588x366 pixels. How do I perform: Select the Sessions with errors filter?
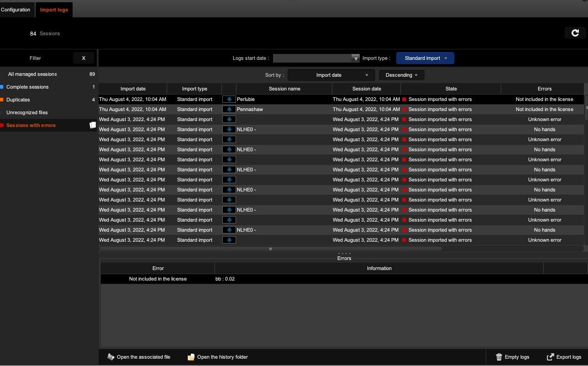tap(49, 125)
